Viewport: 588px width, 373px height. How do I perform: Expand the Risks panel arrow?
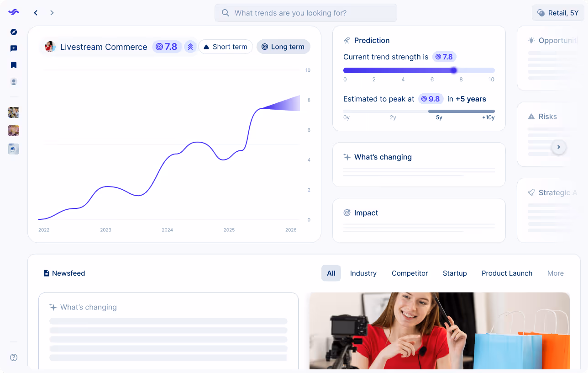(558, 147)
